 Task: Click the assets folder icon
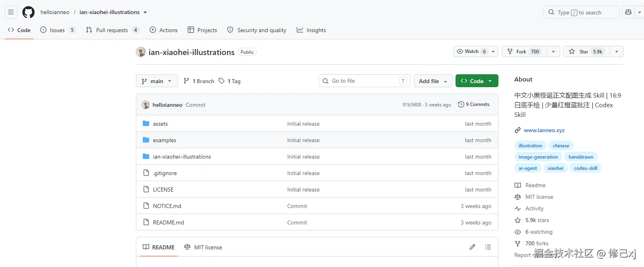click(146, 124)
